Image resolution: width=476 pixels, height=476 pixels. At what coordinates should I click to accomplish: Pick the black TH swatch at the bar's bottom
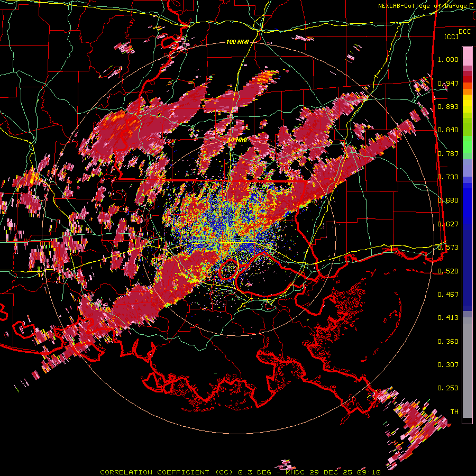pos(467,420)
